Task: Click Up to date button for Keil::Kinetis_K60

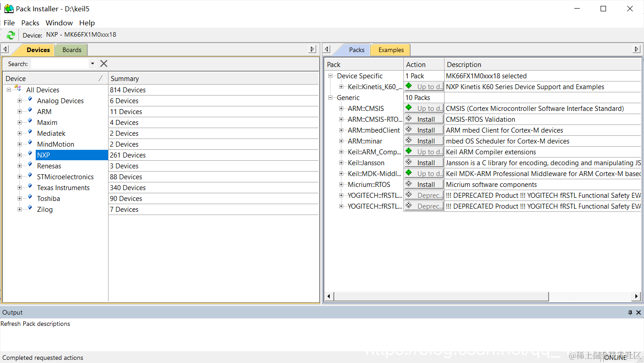Action: click(424, 87)
